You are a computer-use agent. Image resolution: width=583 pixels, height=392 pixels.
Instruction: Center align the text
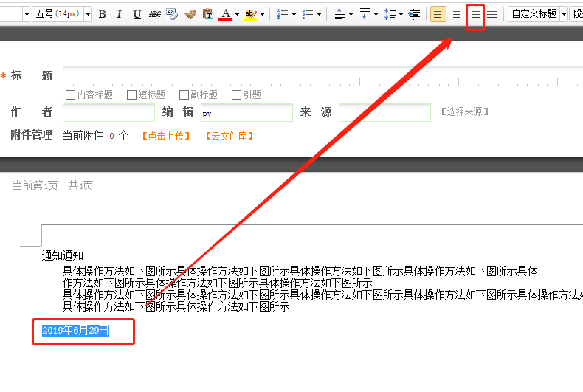click(457, 14)
